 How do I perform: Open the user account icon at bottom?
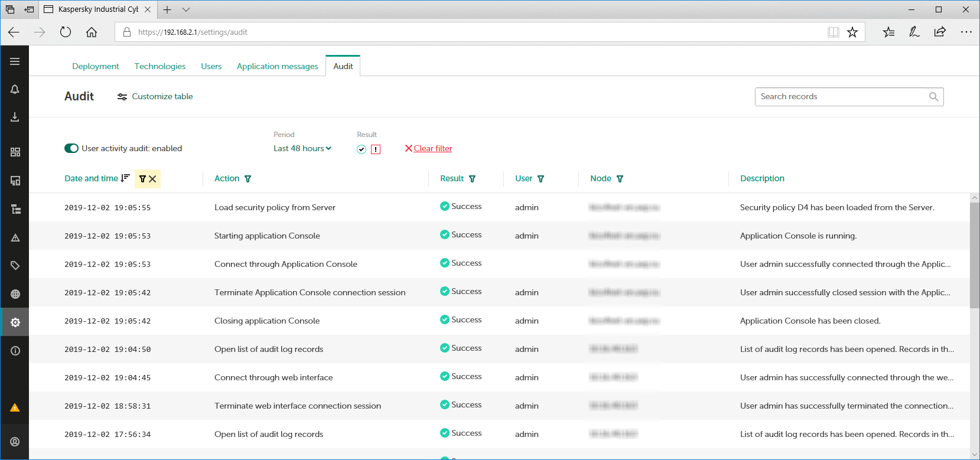coord(15,442)
